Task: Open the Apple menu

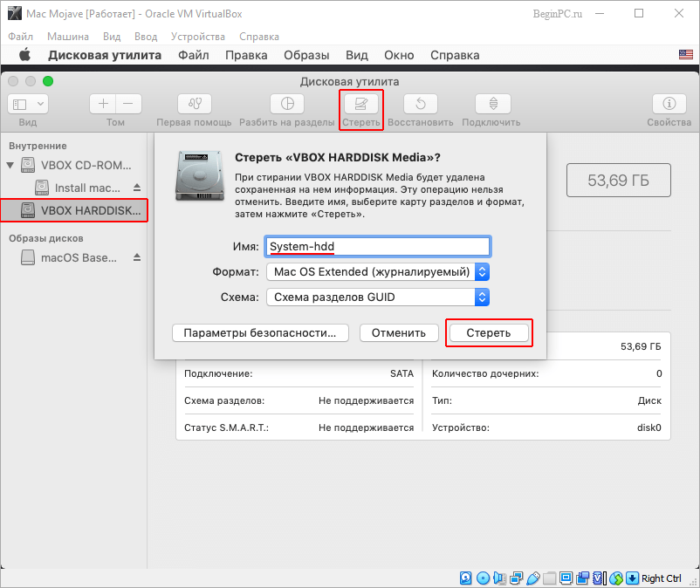Action: [x=24, y=55]
